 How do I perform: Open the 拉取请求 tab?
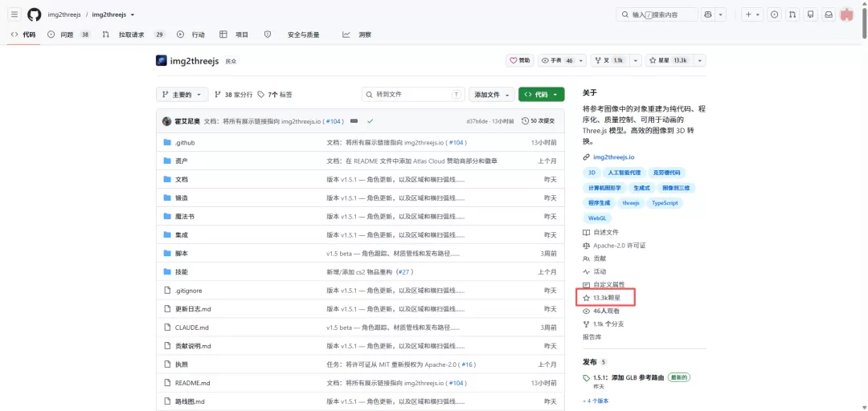[x=133, y=35]
